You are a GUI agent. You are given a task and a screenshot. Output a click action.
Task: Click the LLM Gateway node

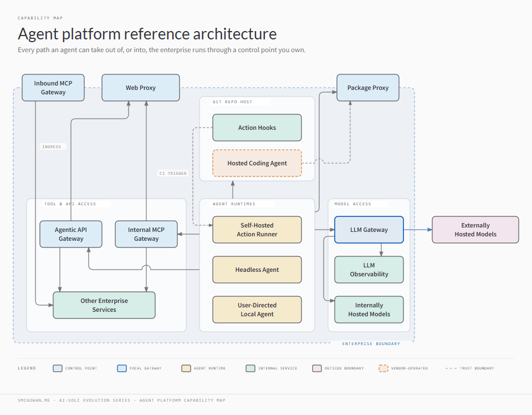(369, 230)
